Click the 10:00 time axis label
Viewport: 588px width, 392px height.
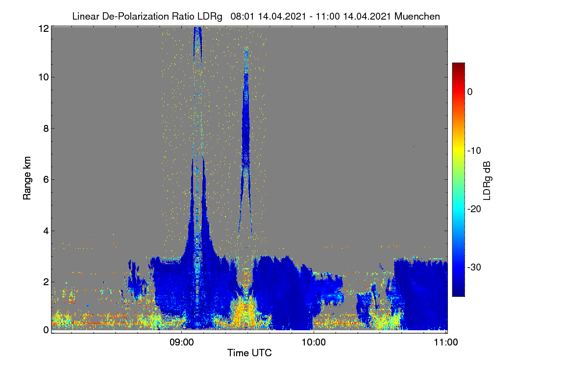[314, 343]
